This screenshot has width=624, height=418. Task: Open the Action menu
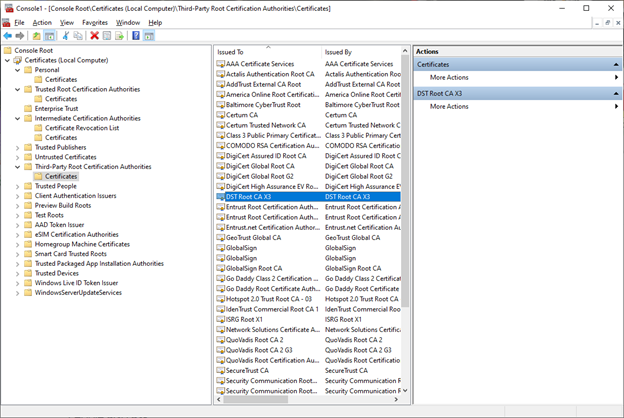[x=41, y=22]
